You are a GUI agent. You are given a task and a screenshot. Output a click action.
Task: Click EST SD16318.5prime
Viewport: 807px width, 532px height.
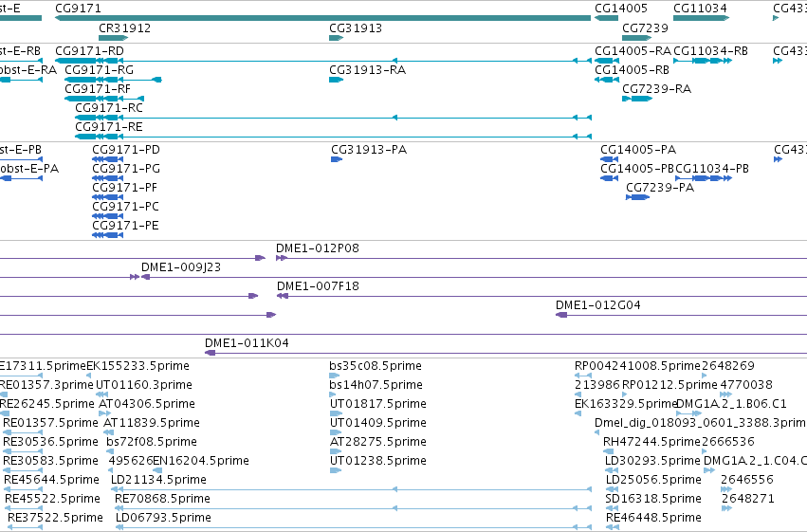(653, 499)
